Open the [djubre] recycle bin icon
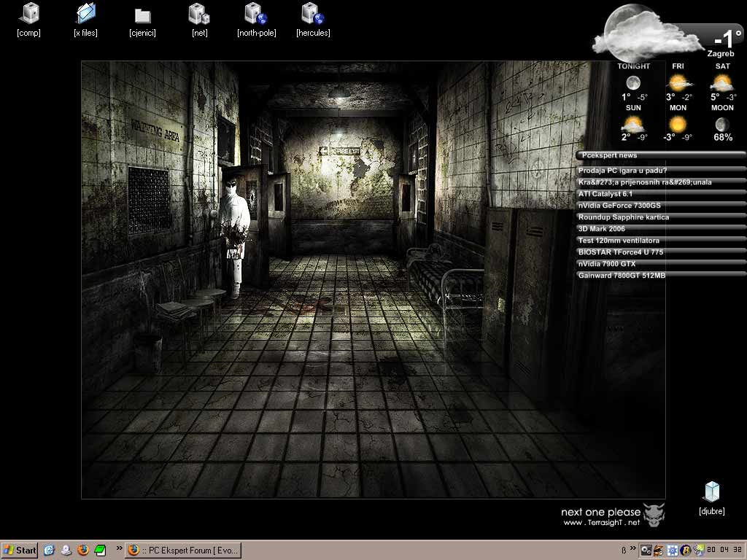This screenshot has height=560, width=747. (x=711, y=492)
